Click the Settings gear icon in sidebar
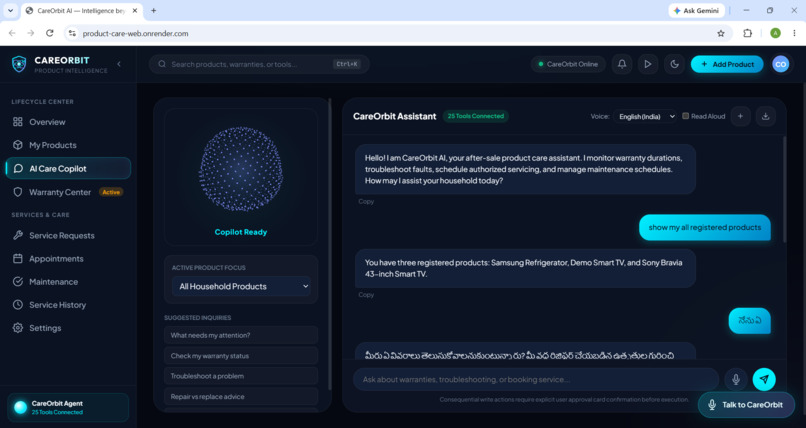806x428 pixels. point(18,328)
